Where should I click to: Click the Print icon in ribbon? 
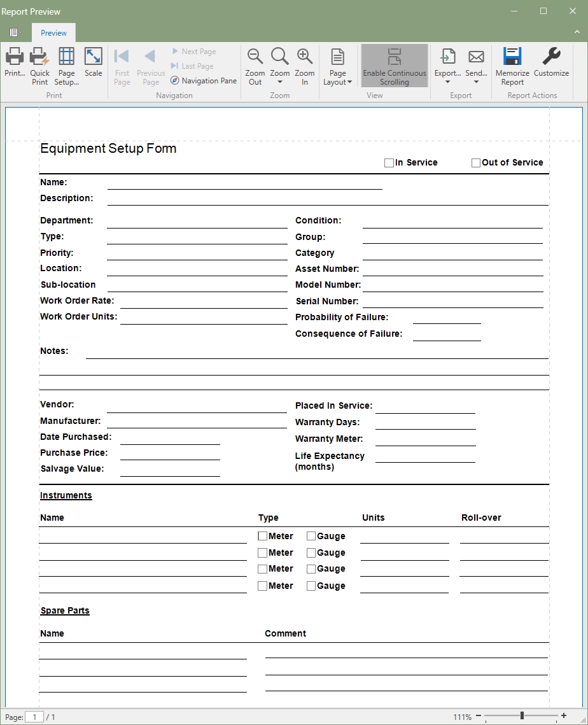[x=15, y=57]
